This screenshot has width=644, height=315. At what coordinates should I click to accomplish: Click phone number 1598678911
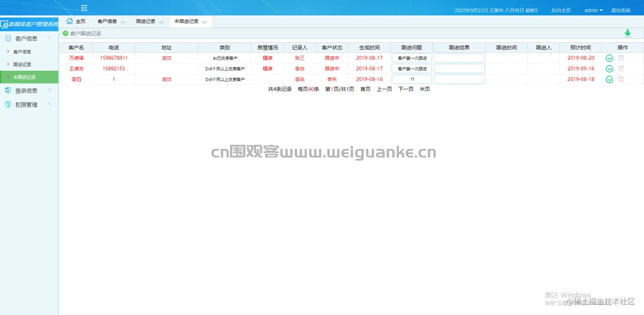point(114,58)
